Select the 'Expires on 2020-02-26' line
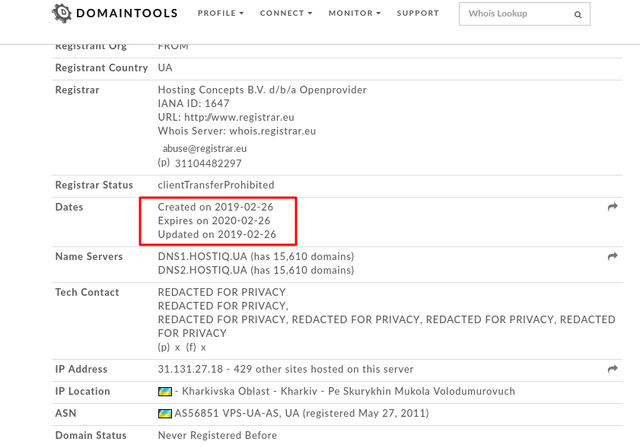 [214, 221]
